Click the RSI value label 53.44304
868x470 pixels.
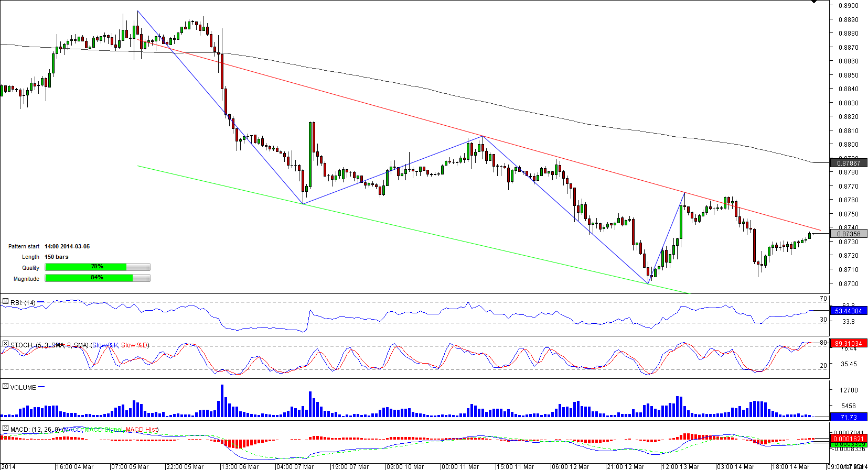pyautogui.click(x=849, y=311)
